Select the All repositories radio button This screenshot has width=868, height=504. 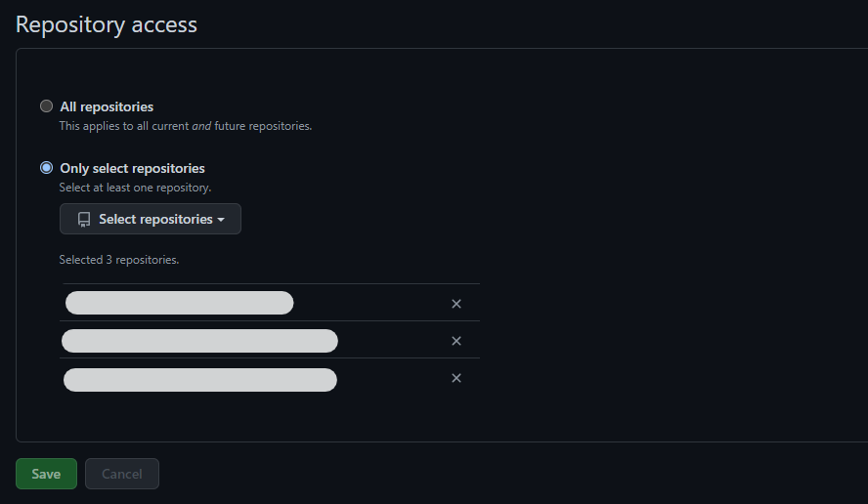point(46,106)
